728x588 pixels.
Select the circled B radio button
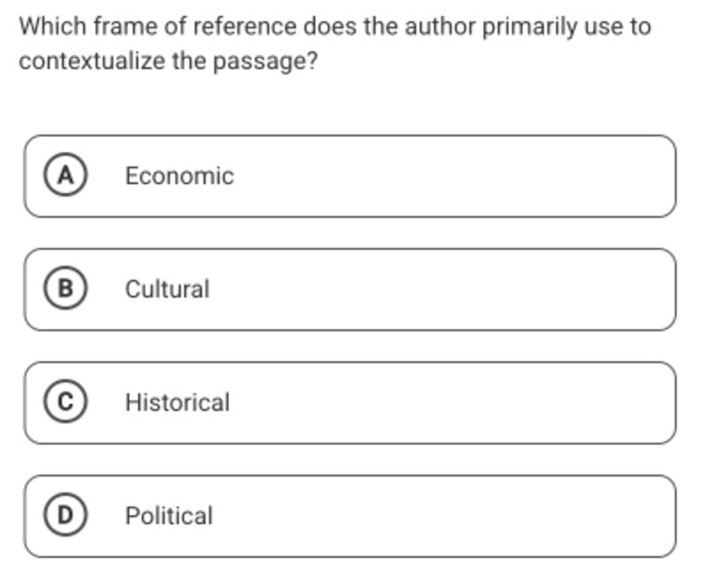(x=65, y=288)
